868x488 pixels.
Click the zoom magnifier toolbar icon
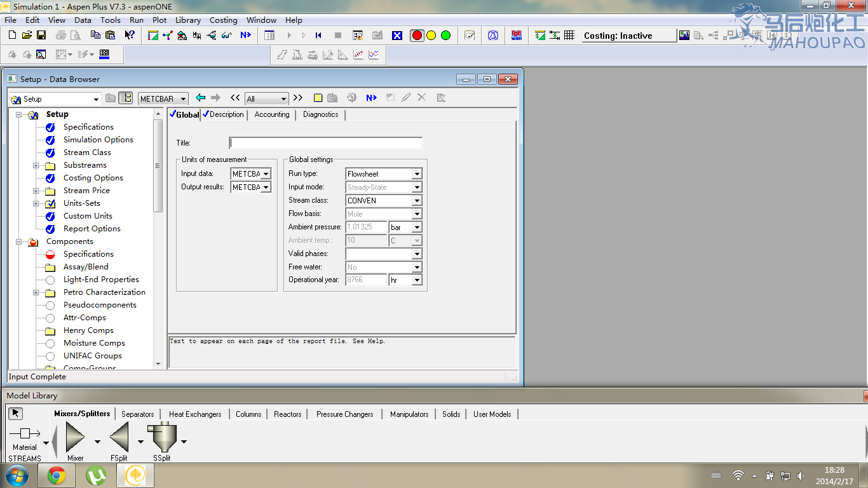point(41,55)
